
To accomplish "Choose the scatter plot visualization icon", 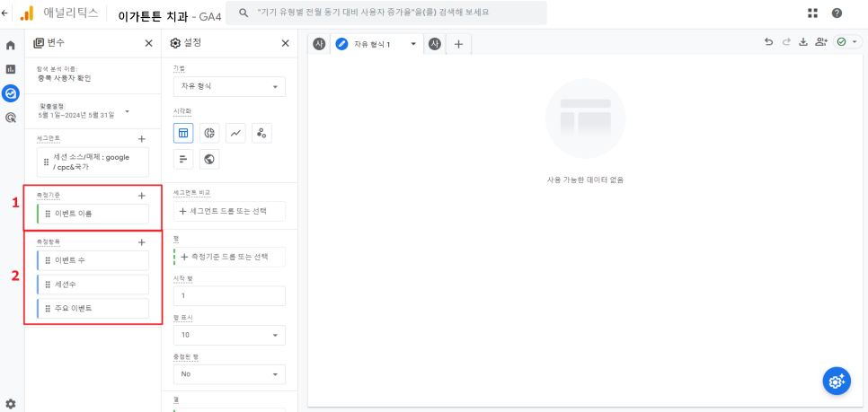I will [261, 133].
